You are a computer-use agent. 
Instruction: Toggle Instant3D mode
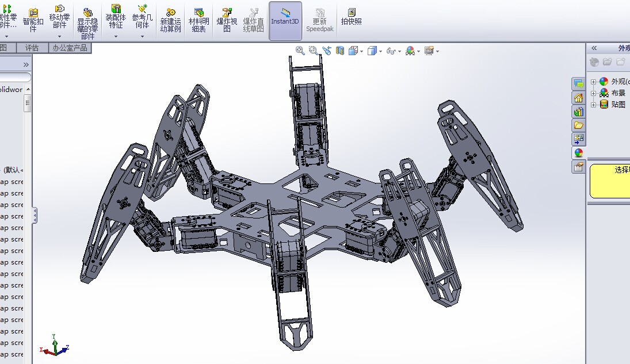pyautogui.click(x=285, y=21)
